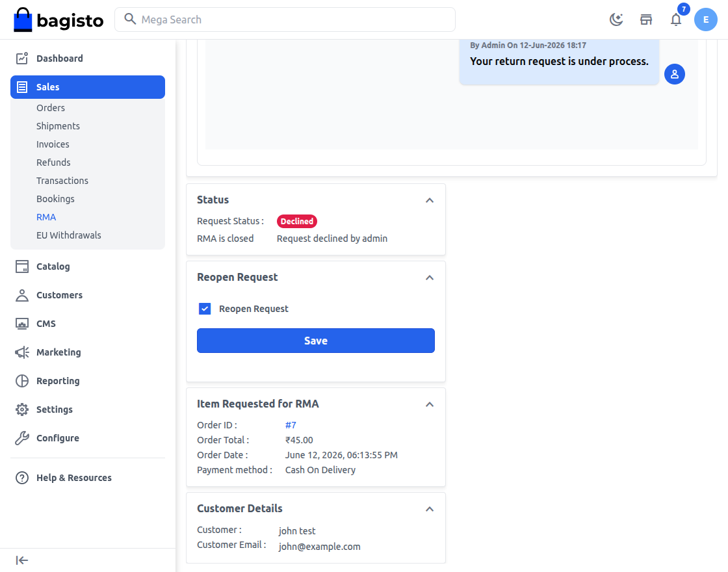Open the Reporting menu label
This screenshot has height=572, width=728.
coord(58,381)
